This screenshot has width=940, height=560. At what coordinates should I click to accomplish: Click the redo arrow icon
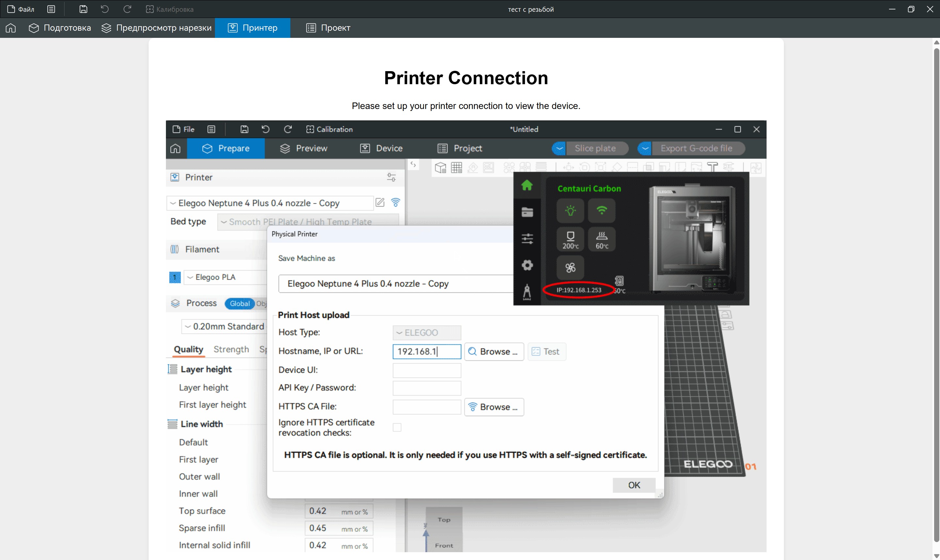click(127, 9)
